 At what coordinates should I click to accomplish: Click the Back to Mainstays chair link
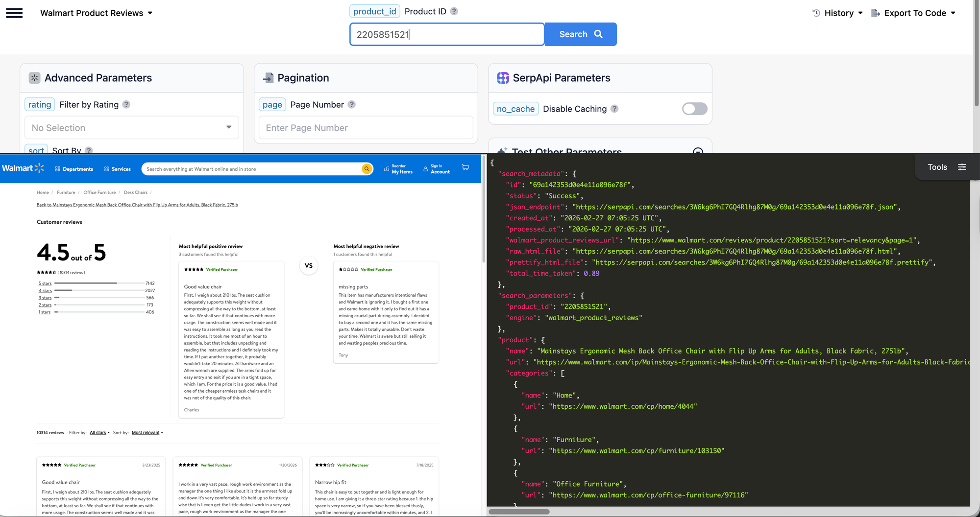click(x=137, y=205)
